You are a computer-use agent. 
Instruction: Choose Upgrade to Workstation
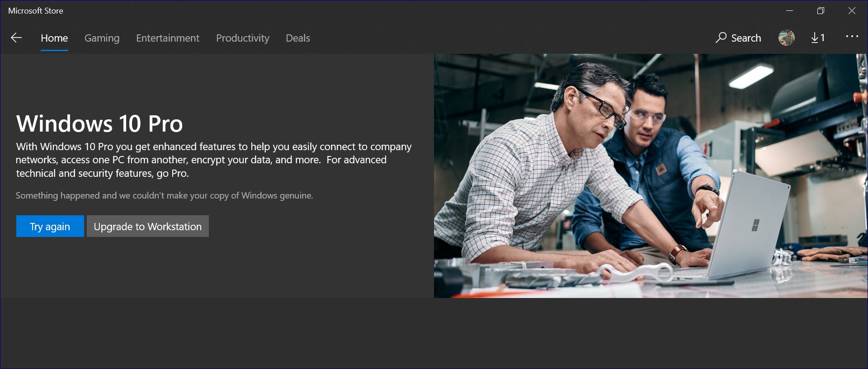(148, 226)
